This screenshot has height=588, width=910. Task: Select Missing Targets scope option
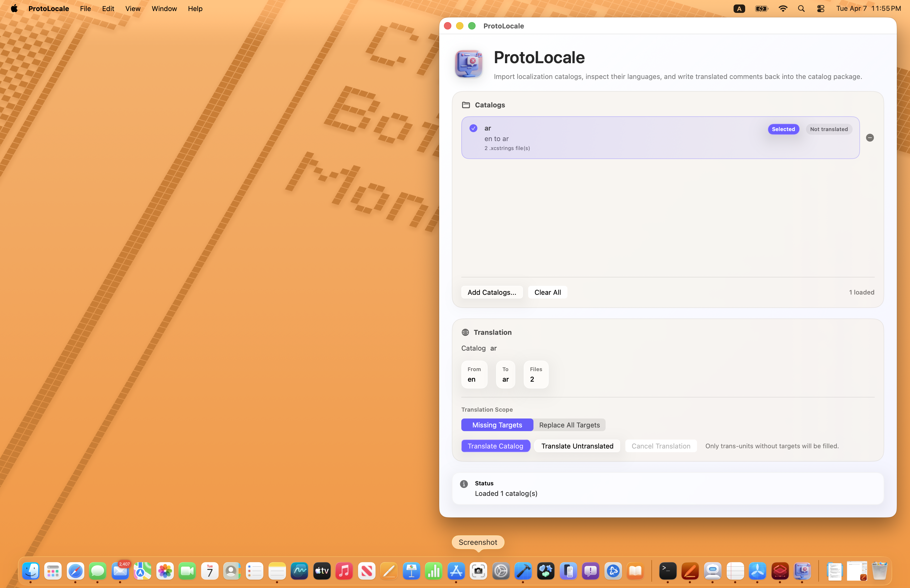[497, 425]
